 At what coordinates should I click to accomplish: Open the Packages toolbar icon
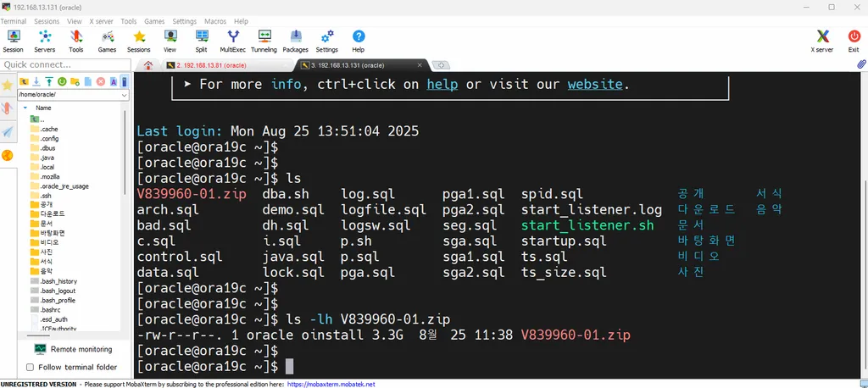coord(295,41)
